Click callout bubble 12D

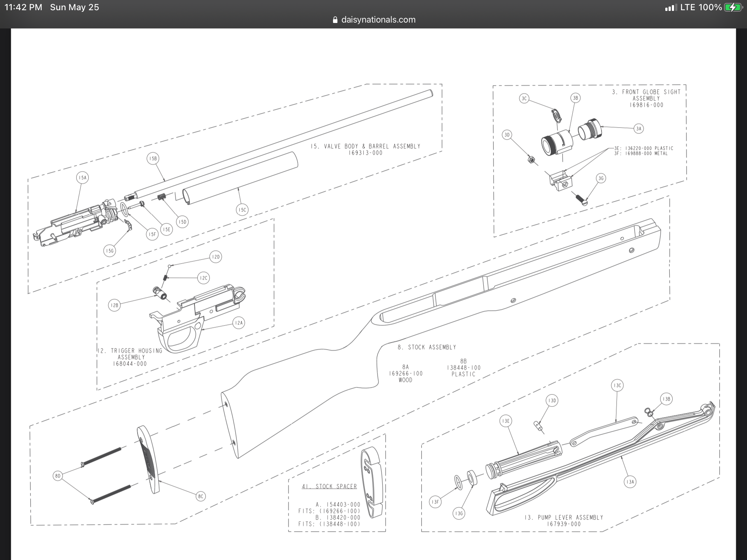(216, 257)
